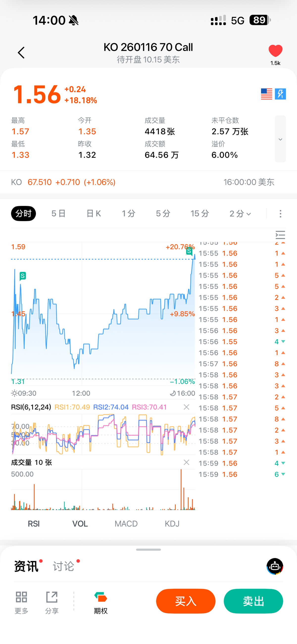Screen dimensions: 297x644
Task: Switch to the 日K chart tab
Action: coord(94,214)
